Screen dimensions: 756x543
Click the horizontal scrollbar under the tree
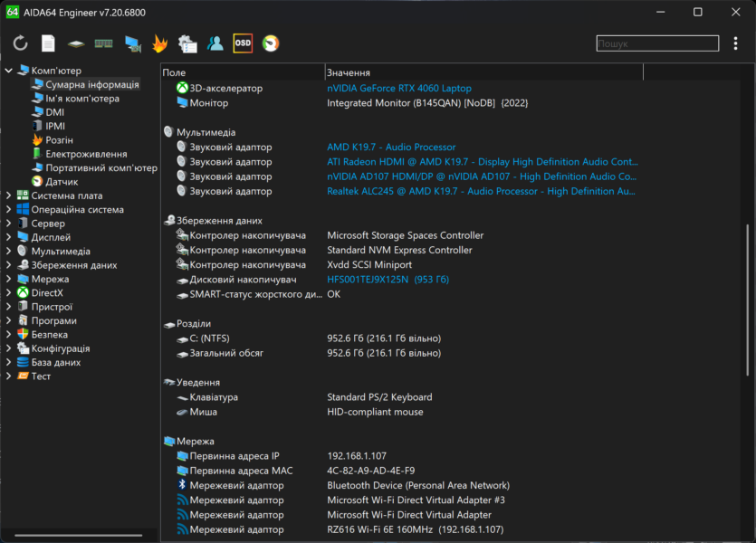click(78, 535)
